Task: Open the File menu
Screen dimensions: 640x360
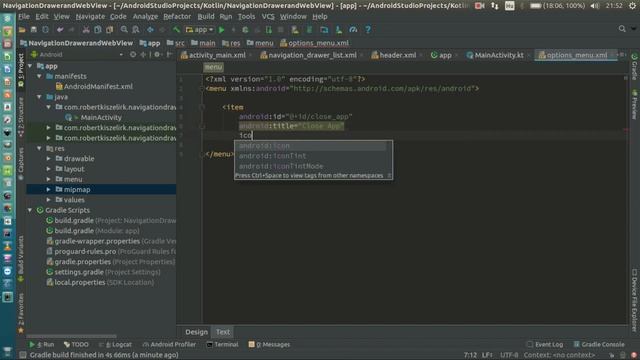Action: coord(24,17)
